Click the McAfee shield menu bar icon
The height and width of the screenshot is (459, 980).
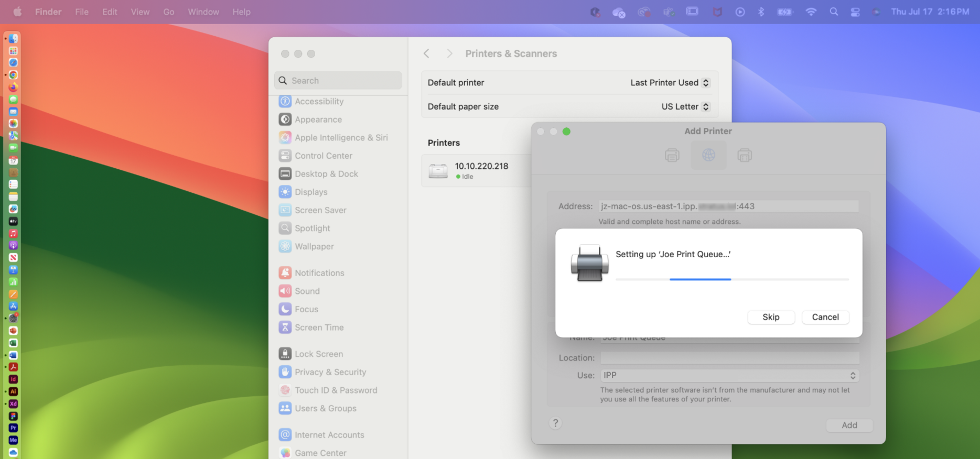pyautogui.click(x=717, y=12)
